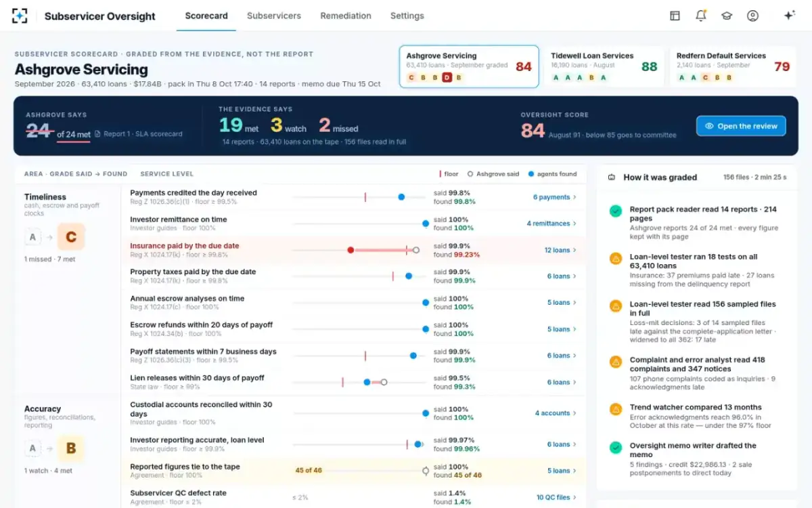
Task: Click warning icon beside Loan-level tester ran 18 tests
Action: tap(615, 259)
